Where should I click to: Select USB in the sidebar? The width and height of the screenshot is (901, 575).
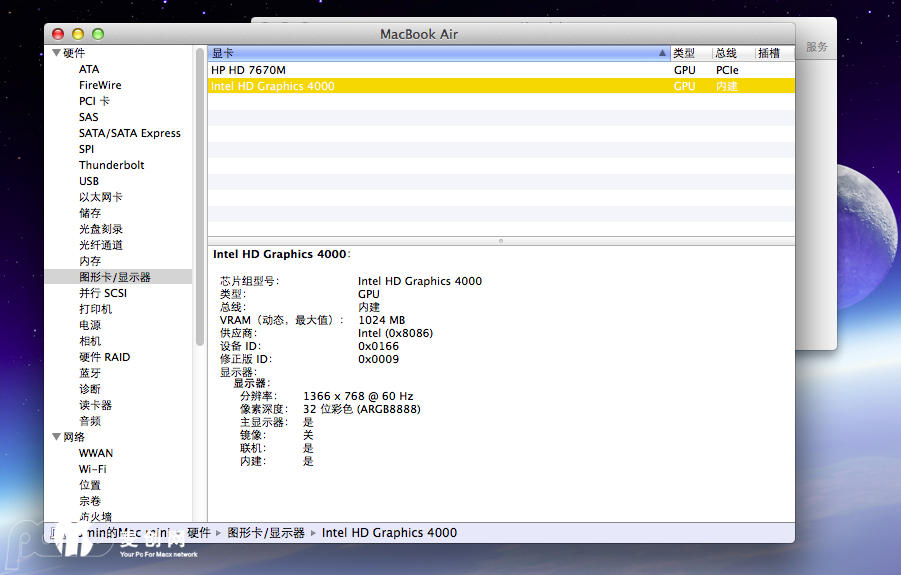pos(89,181)
